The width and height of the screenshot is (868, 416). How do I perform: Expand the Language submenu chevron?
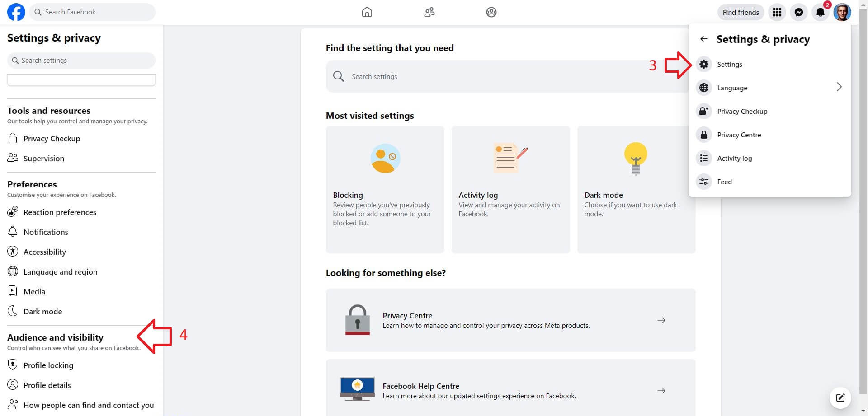[x=839, y=87]
